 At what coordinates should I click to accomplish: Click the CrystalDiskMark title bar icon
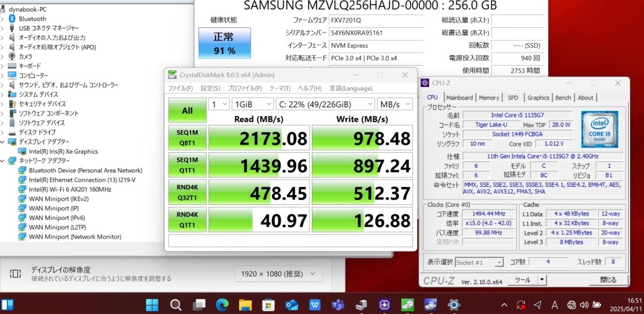pos(172,75)
